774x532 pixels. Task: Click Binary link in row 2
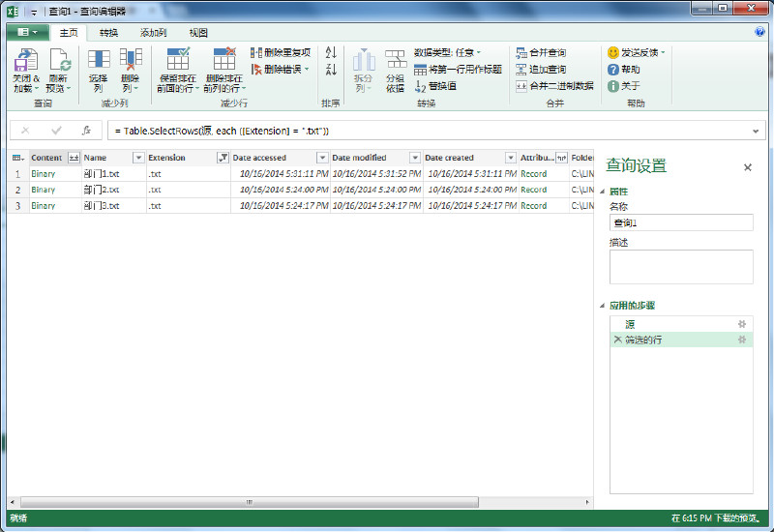point(43,190)
